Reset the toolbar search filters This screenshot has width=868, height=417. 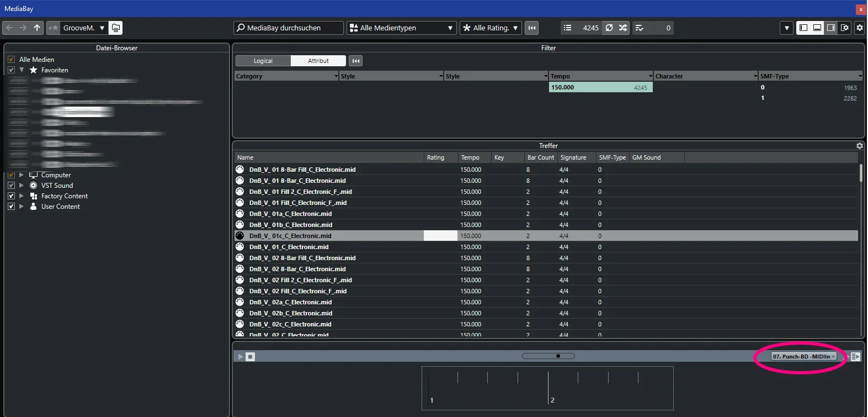(x=532, y=28)
